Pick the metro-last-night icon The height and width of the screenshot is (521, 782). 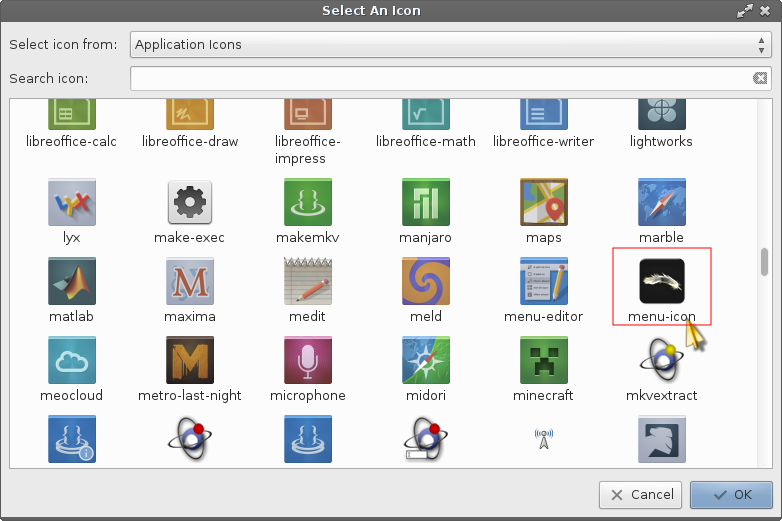coord(190,360)
